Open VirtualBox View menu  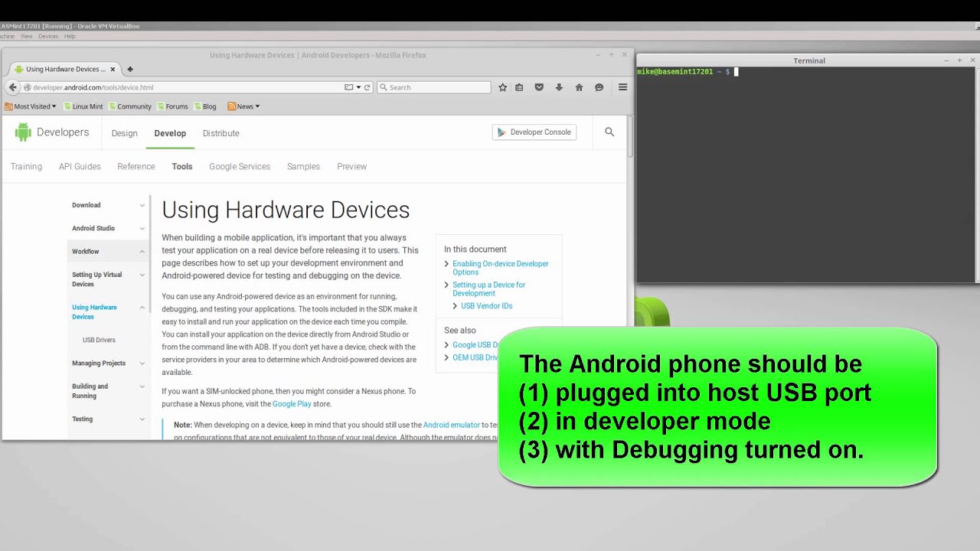27,36
